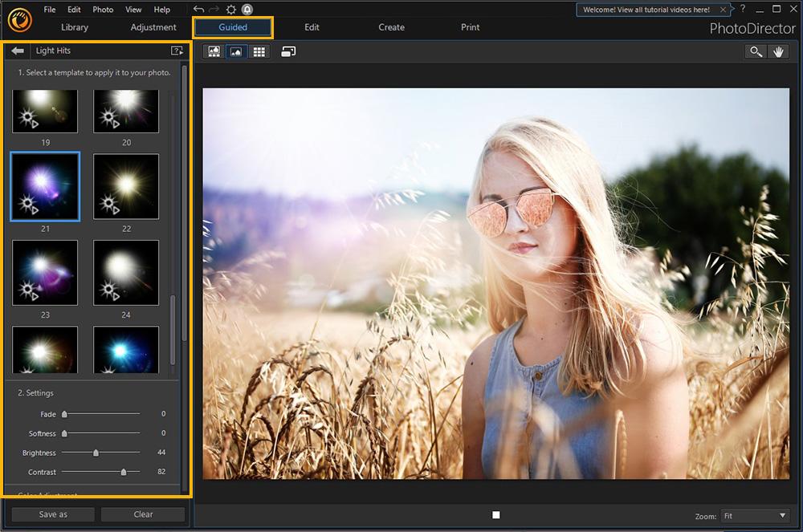Switch to grid browser view mode
The width and height of the screenshot is (803, 532).
259,51
